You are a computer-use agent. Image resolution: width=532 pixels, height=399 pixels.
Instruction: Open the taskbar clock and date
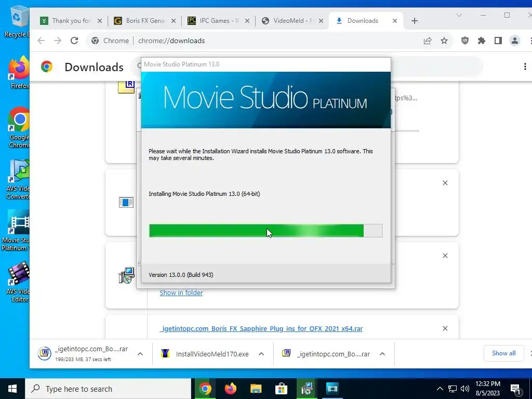487,389
